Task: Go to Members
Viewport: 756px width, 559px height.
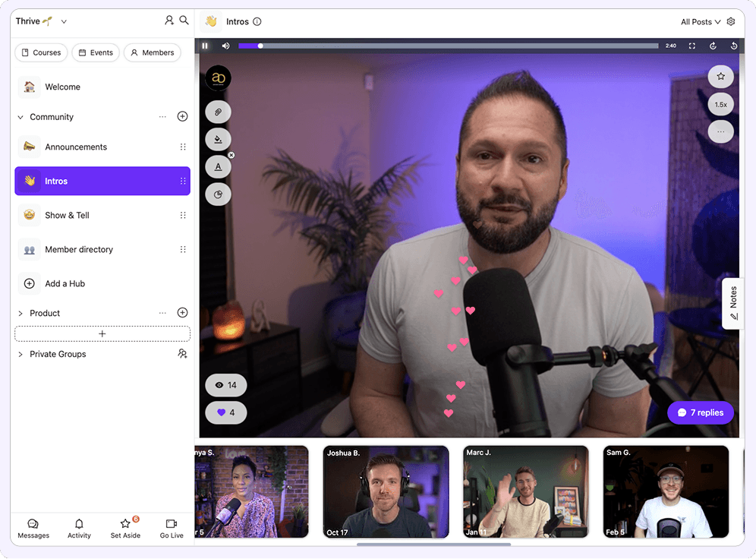Action: (153, 52)
